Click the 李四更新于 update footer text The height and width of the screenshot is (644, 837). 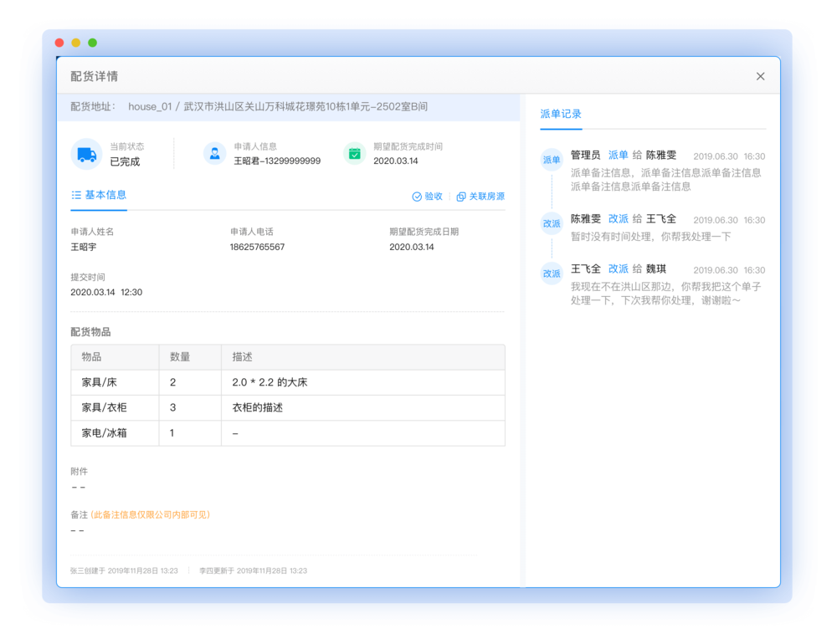click(253, 571)
